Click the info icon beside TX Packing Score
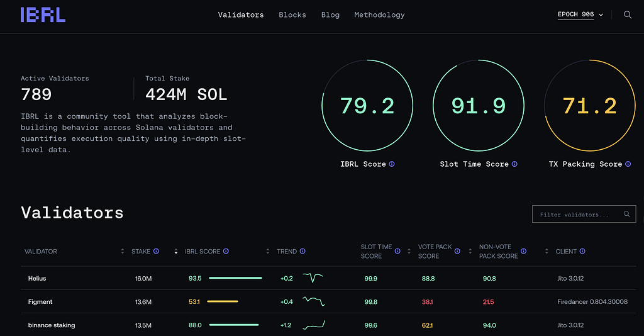The image size is (644, 336). tap(628, 164)
